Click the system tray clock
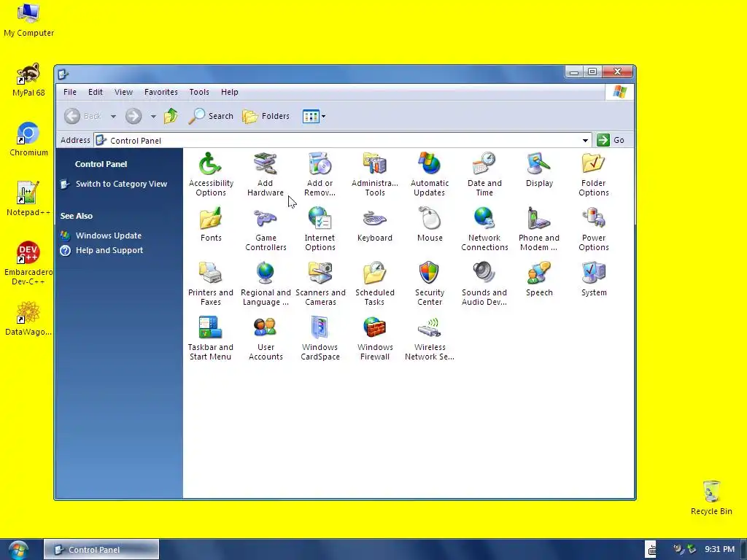The width and height of the screenshot is (747, 560). tap(719, 550)
